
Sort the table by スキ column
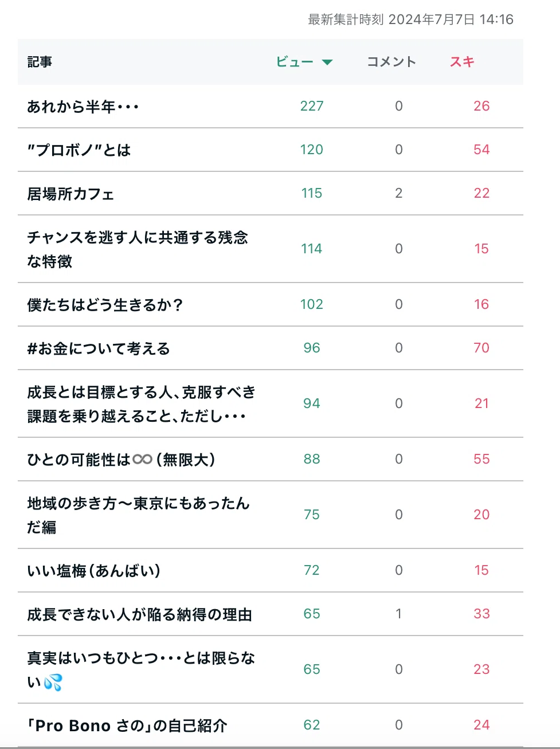coord(462,62)
